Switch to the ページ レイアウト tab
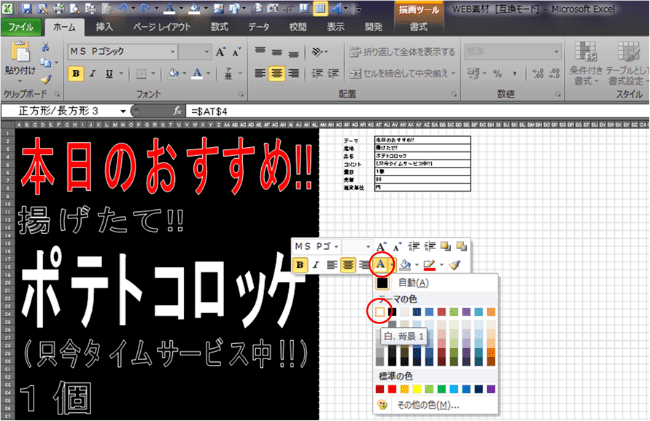This screenshot has height=421, width=650. coord(162,27)
